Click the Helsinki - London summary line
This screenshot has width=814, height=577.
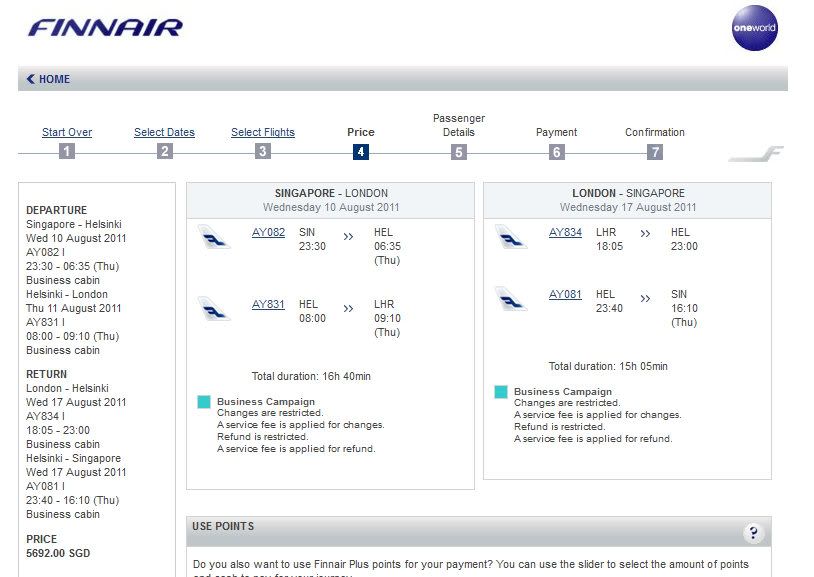tap(67, 294)
